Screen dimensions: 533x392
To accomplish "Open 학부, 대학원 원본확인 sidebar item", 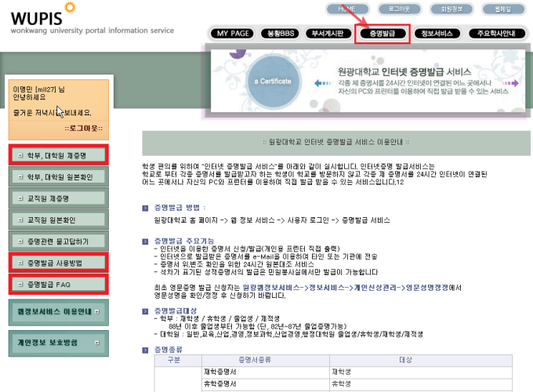I will [59, 176].
